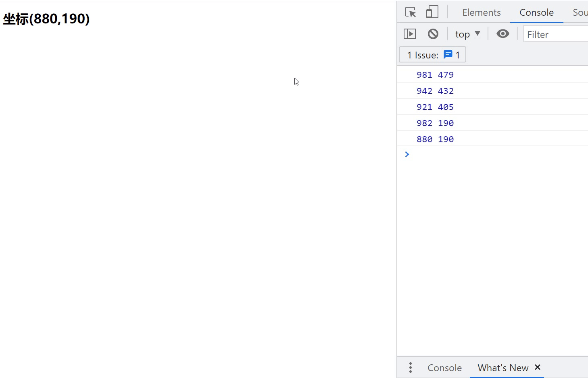This screenshot has height=378, width=588.
Task: Click console log entry 982 190
Action: pyautogui.click(x=435, y=123)
